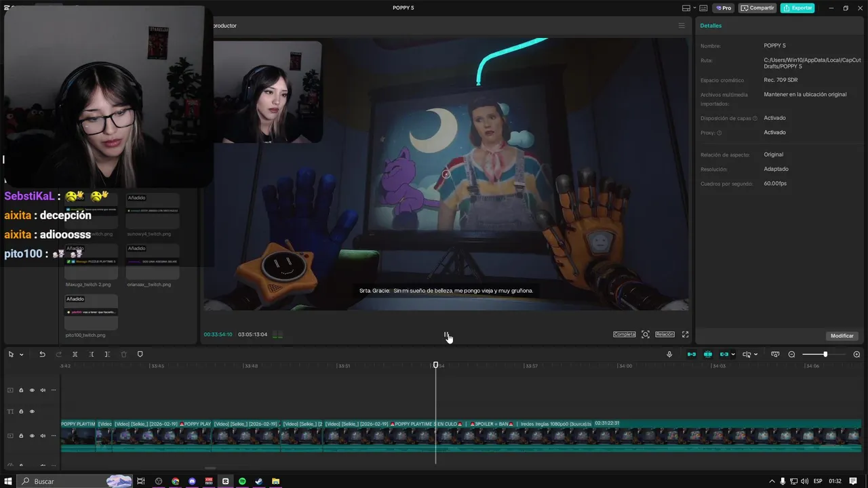This screenshot has height=488, width=868.
Task: Click the main video track cover icon
Action: [x=10, y=436]
